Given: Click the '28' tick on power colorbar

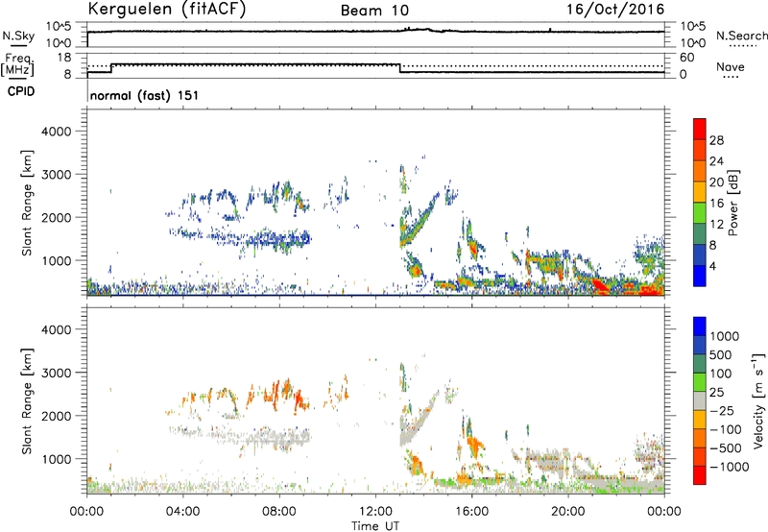Looking at the screenshot, I should (716, 140).
